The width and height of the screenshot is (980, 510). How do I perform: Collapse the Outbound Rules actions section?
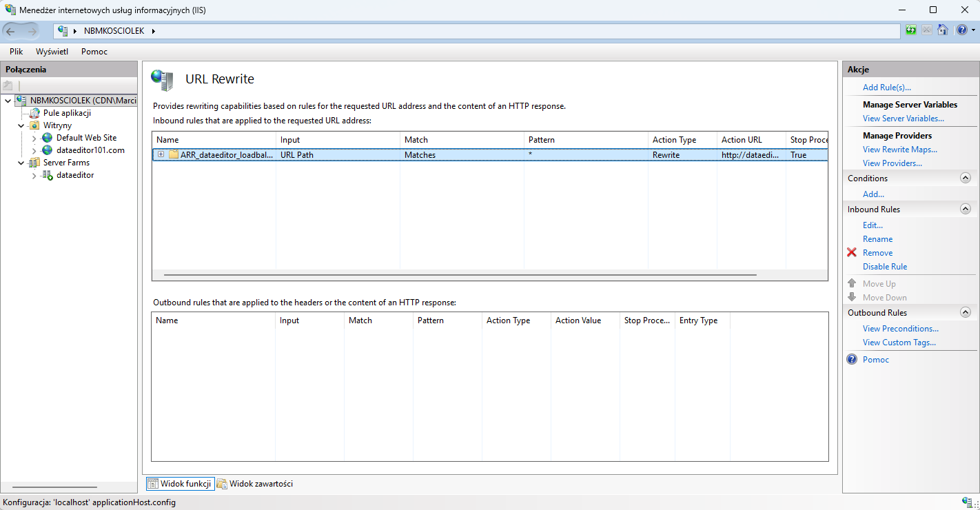[x=965, y=313]
